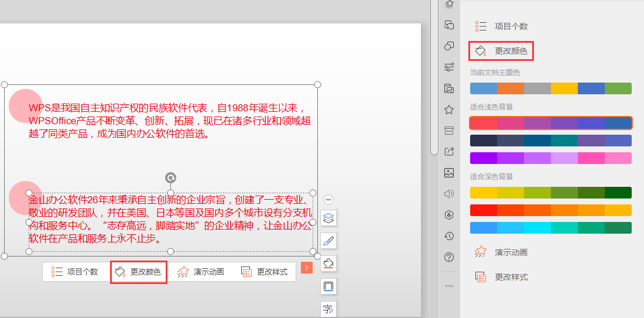This screenshot has height=318, width=644.
Task: Click the share export icon in the side strip
Action: (x=449, y=152)
